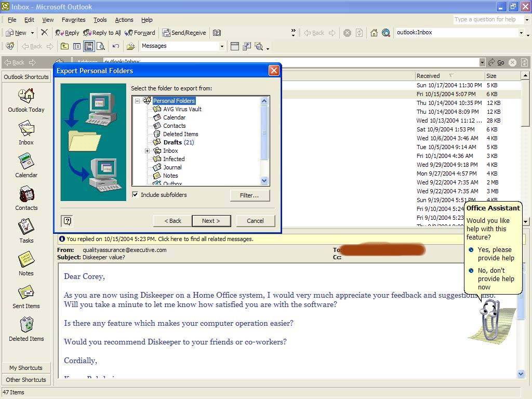Open the Tools menu
532x399 pixels.
click(x=100, y=20)
